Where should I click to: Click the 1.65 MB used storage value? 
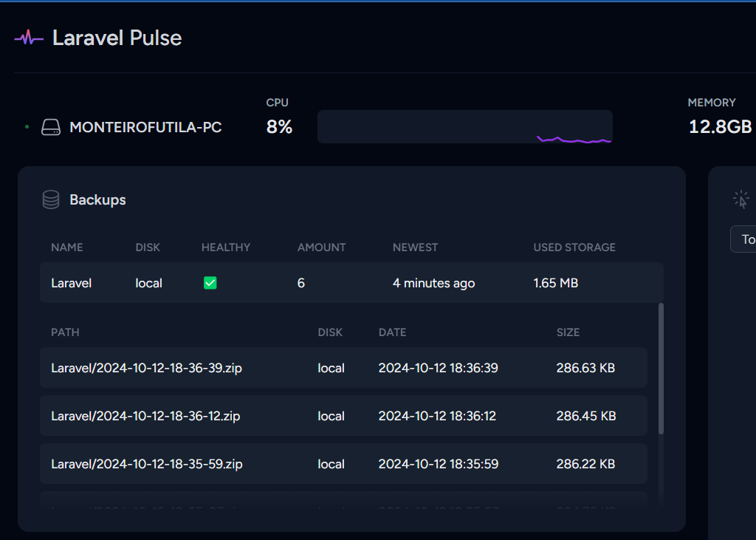555,283
